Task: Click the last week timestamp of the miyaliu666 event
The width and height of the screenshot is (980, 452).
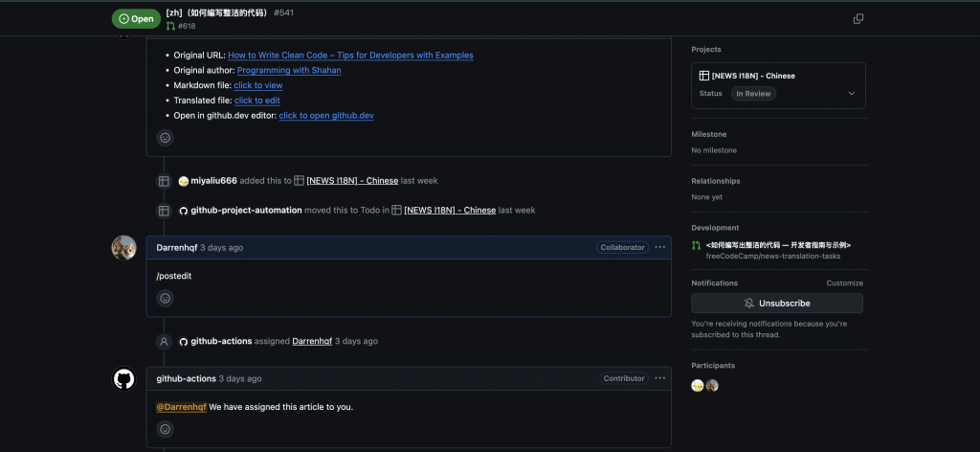Action: 419,181
